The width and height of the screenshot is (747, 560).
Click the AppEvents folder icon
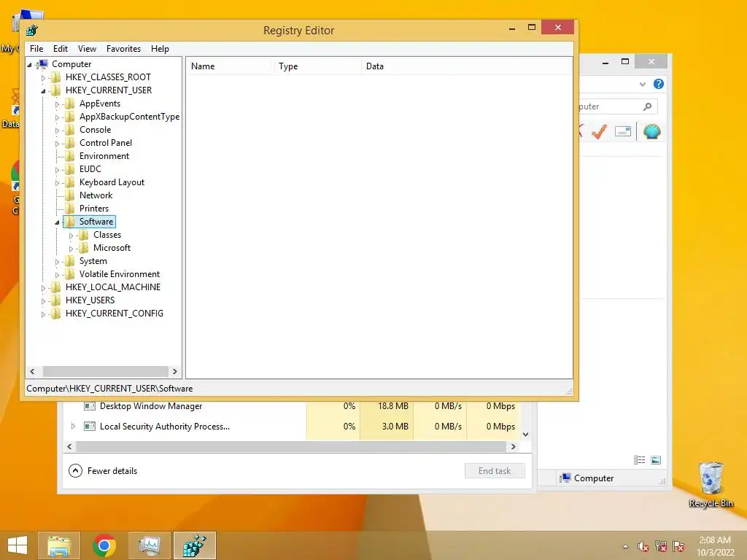point(69,104)
